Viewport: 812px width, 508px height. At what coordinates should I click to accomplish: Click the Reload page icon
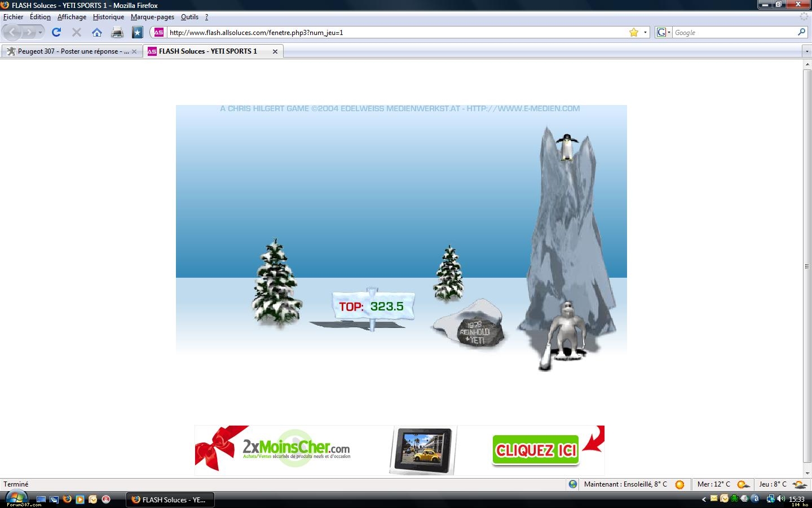(x=56, y=32)
